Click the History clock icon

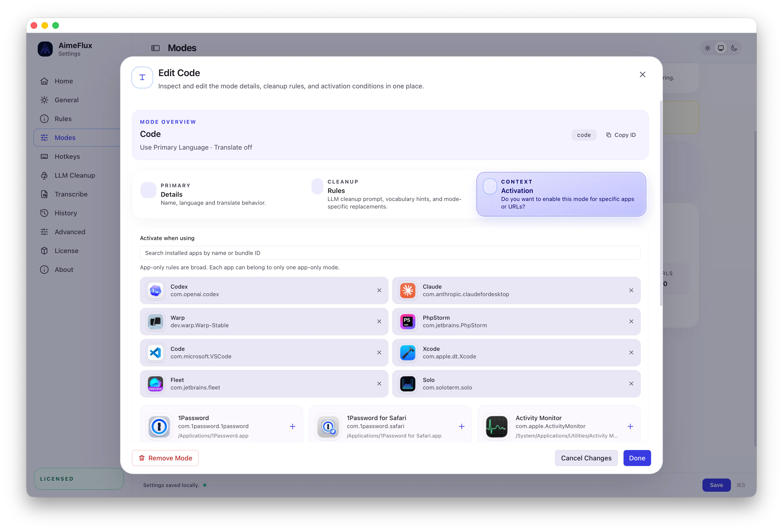point(44,213)
